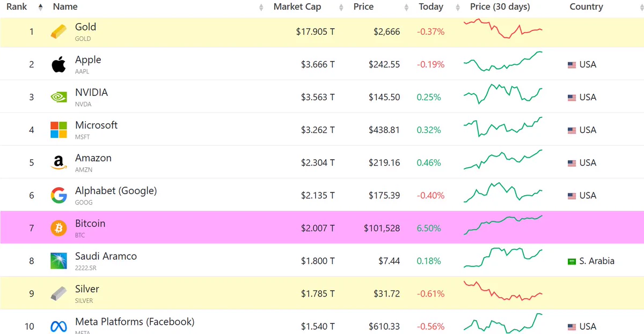The height and width of the screenshot is (334, 644).
Task: Sort table by Name column header
Action: point(65,7)
